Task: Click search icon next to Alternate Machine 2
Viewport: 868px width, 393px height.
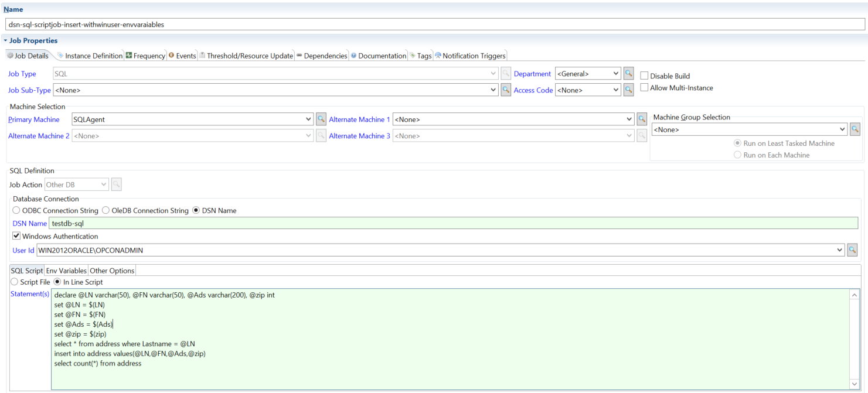Action: pos(321,136)
